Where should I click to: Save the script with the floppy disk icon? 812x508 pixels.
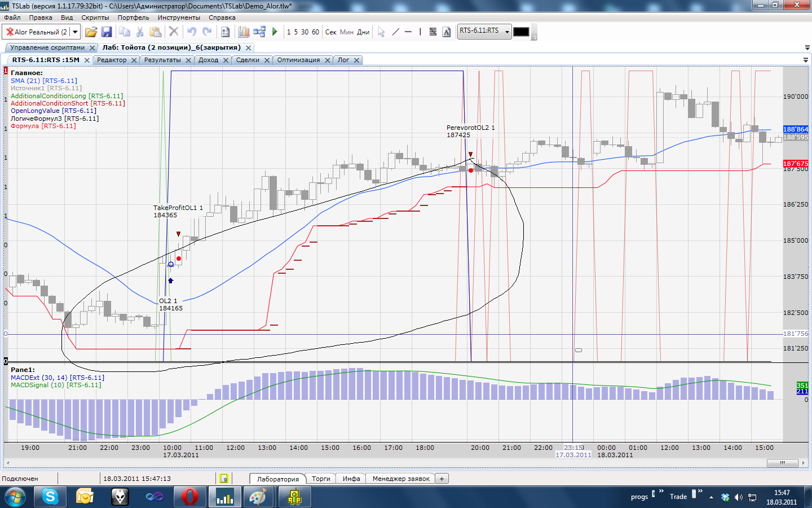[107, 32]
